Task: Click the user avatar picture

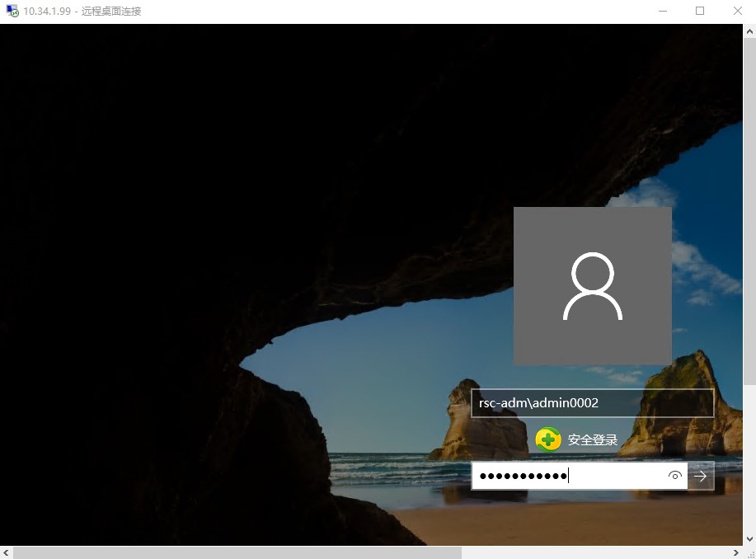Action: [x=592, y=286]
